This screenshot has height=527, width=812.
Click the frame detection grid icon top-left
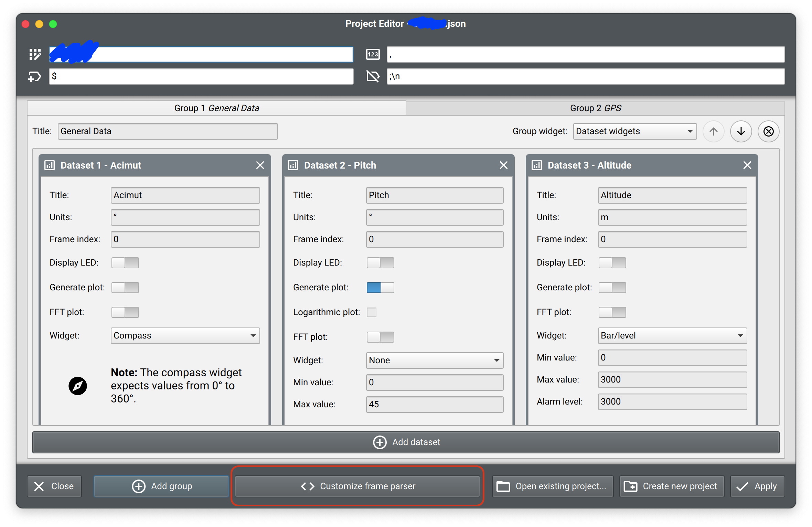35,54
